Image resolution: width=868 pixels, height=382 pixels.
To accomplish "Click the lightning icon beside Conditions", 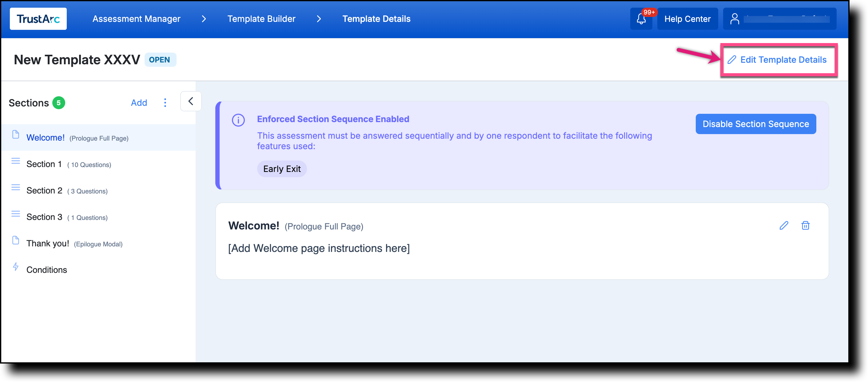I will [x=15, y=267].
